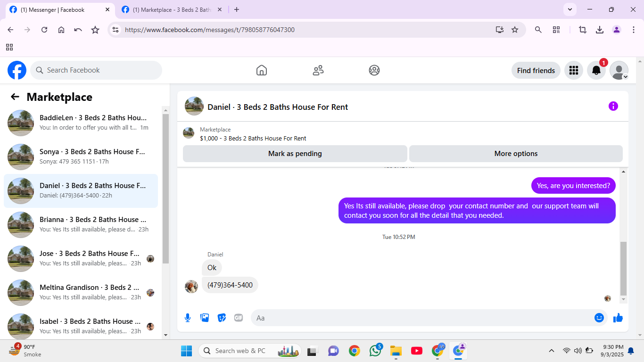644x362 pixels.
Task: Open a new browser tab
Action: (237, 9)
